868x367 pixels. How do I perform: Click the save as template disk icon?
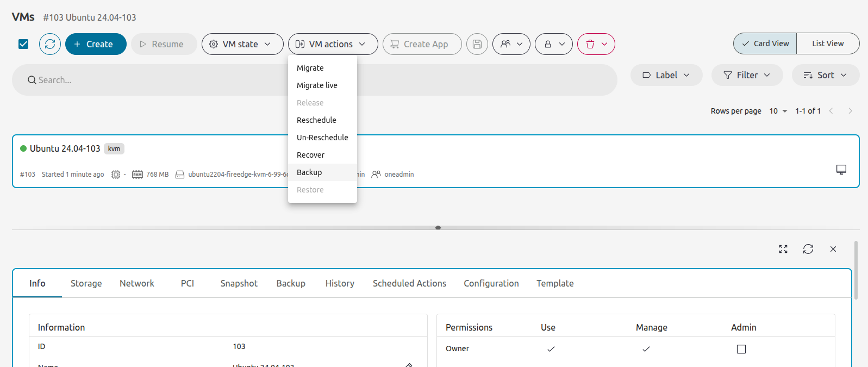tap(477, 44)
